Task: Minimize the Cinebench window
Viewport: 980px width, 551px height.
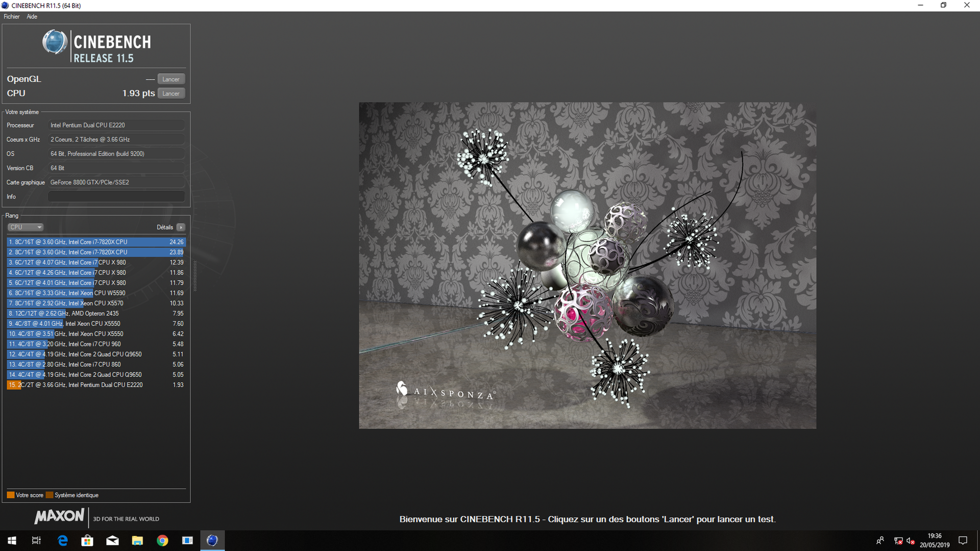Action: tap(920, 6)
